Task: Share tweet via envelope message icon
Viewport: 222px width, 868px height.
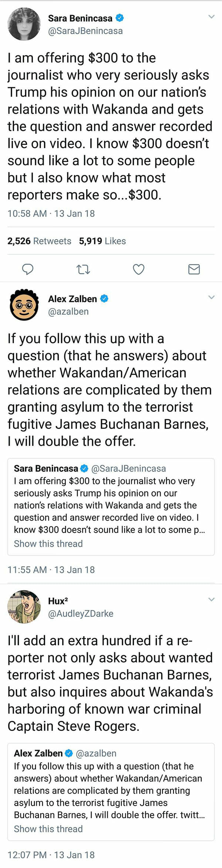Action: click(x=194, y=269)
